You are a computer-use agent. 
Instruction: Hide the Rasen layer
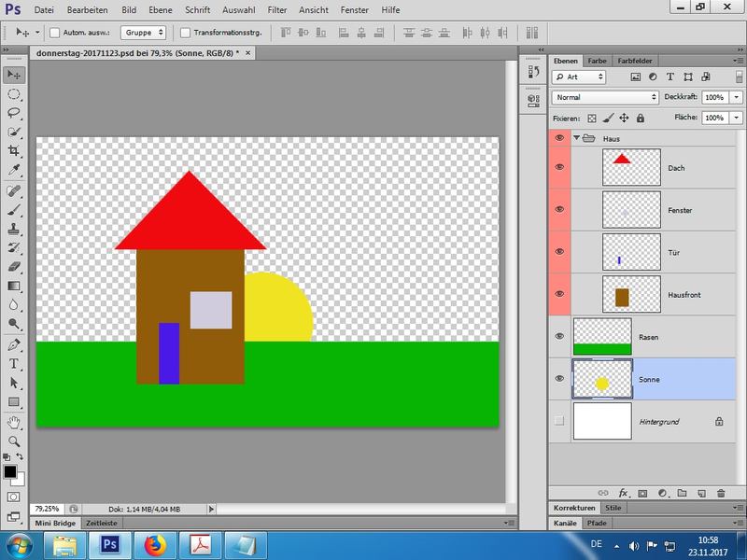[x=559, y=336]
